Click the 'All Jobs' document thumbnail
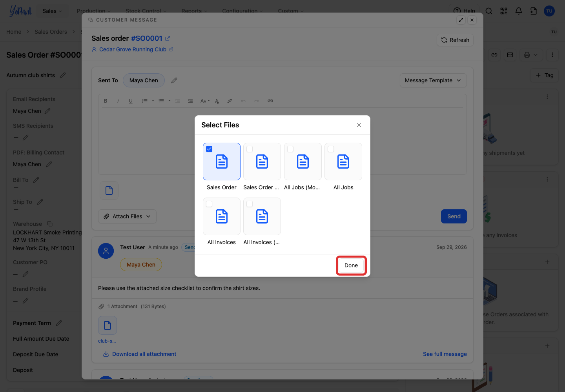This screenshot has height=392, width=565. tap(343, 162)
